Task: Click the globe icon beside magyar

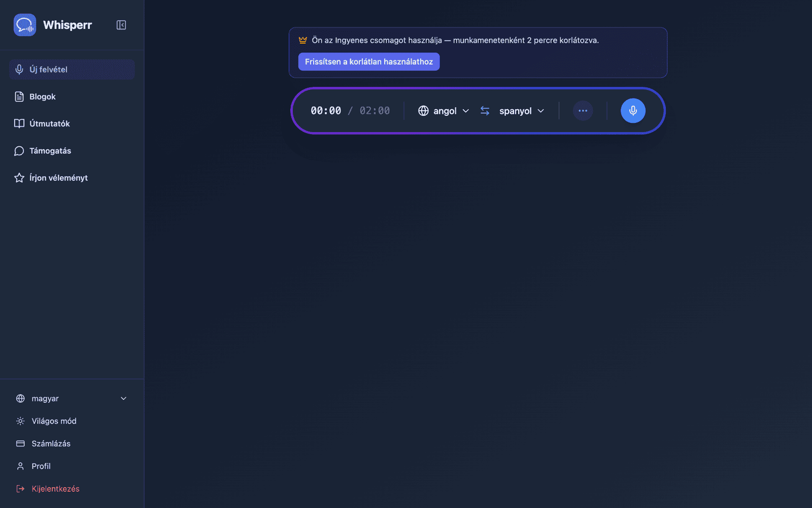Action: click(x=20, y=399)
